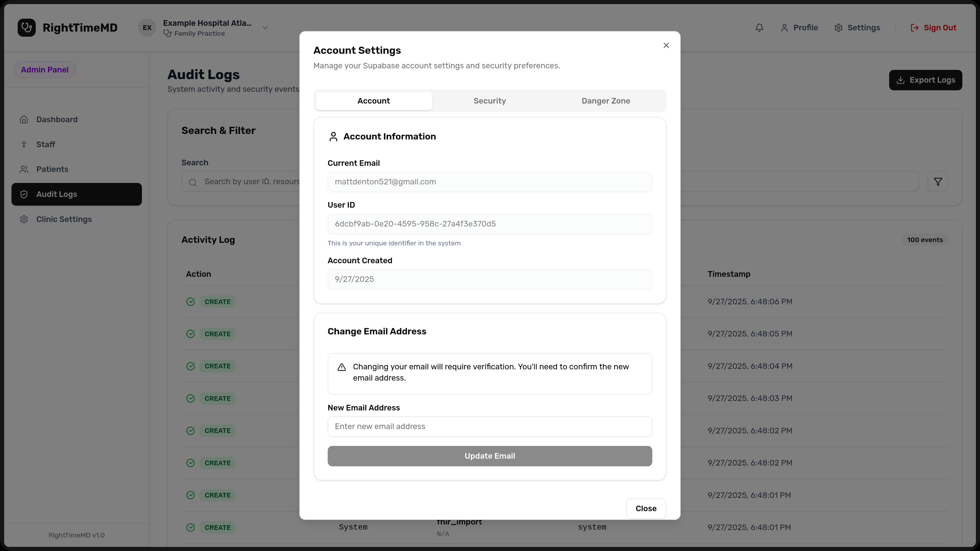Click the Settings gear in header

coord(857,28)
